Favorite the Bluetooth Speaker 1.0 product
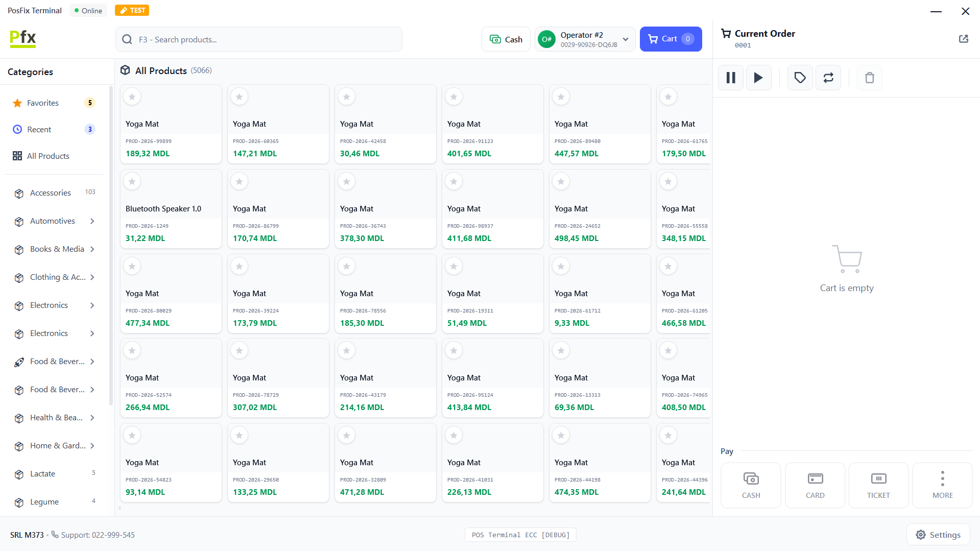Viewport: 980px width, 551px height. (x=132, y=181)
